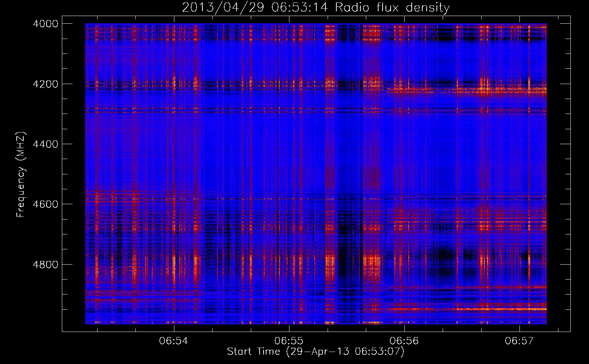This screenshot has width=589, height=364.
Task: Click the 06:54 time axis label
Action: pyautogui.click(x=174, y=341)
